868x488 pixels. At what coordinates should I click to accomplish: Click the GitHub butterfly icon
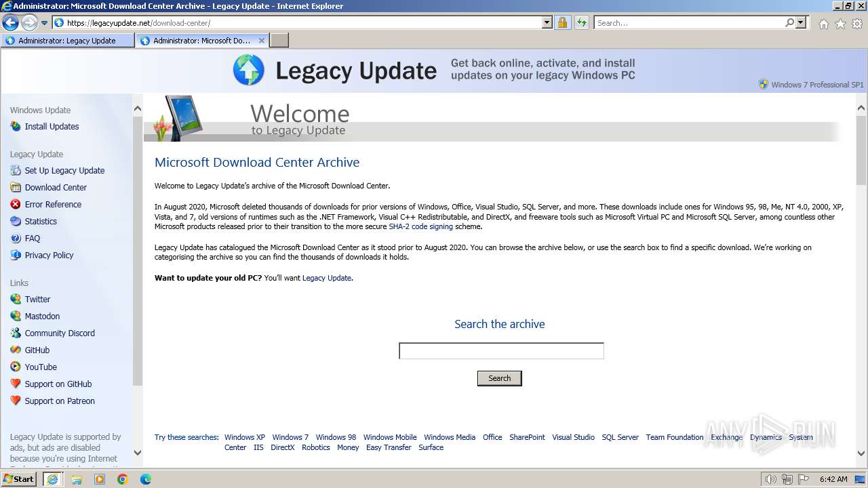click(16, 350)
